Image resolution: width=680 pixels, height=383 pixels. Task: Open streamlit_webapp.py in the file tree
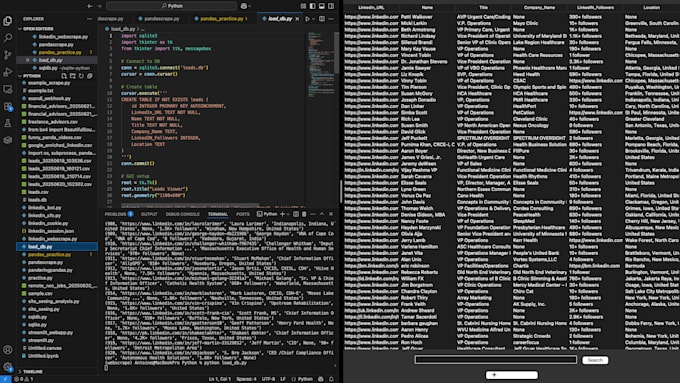point(51,333)
